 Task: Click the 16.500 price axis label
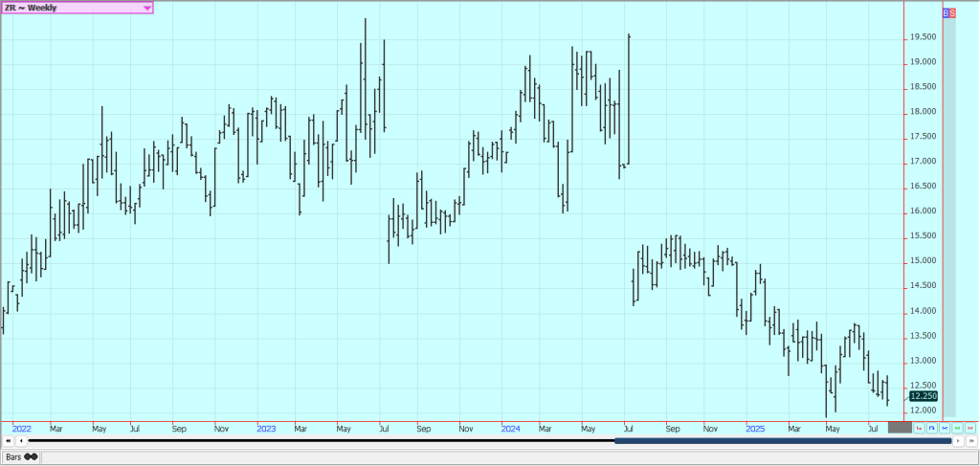[924, 187]
